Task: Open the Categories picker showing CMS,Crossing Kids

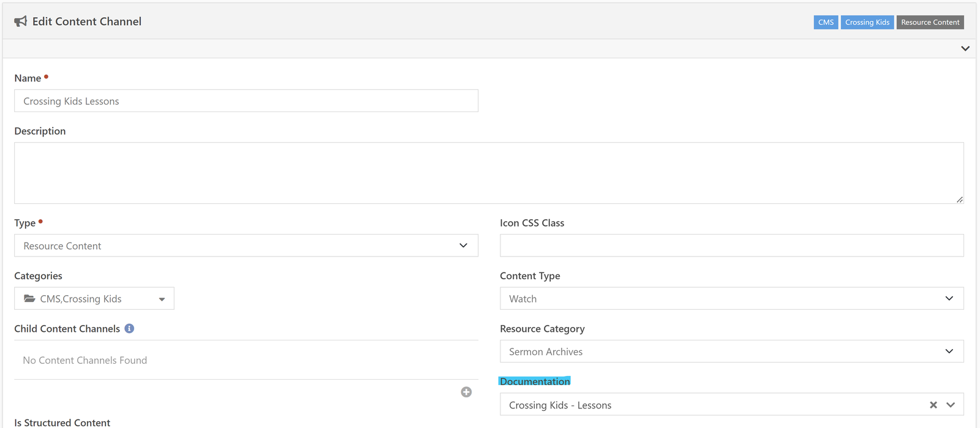Action: pos(94,299)
